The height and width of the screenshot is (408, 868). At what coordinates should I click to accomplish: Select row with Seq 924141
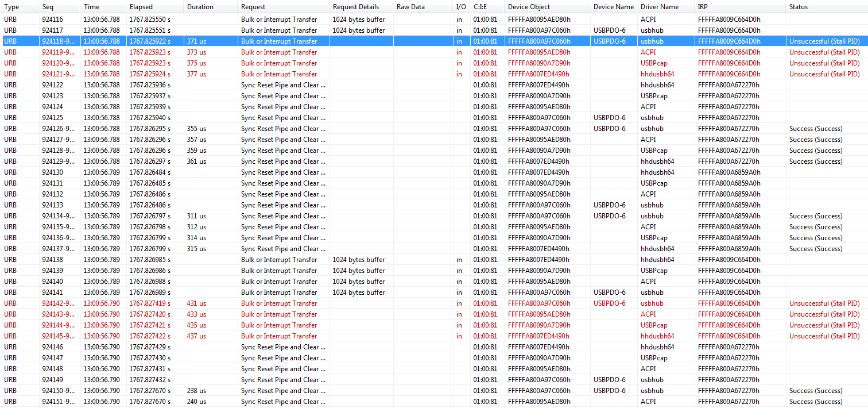pyautogui.click(x=434, y=292)
